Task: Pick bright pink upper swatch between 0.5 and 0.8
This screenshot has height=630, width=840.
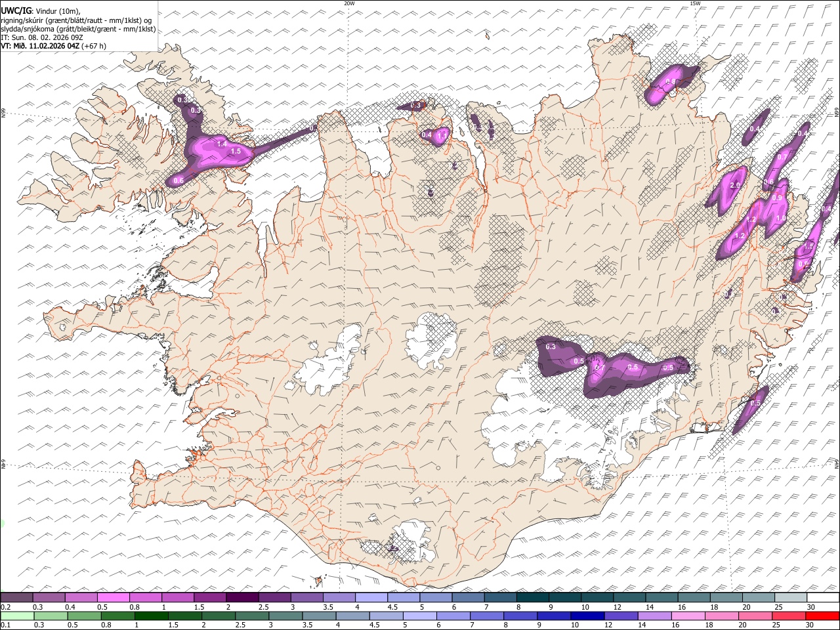Action: click(113, 598)
